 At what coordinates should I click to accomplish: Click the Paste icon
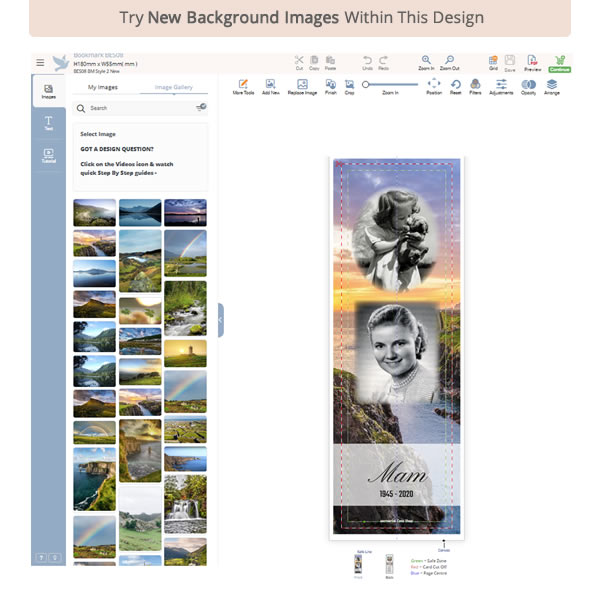[331, 63]
